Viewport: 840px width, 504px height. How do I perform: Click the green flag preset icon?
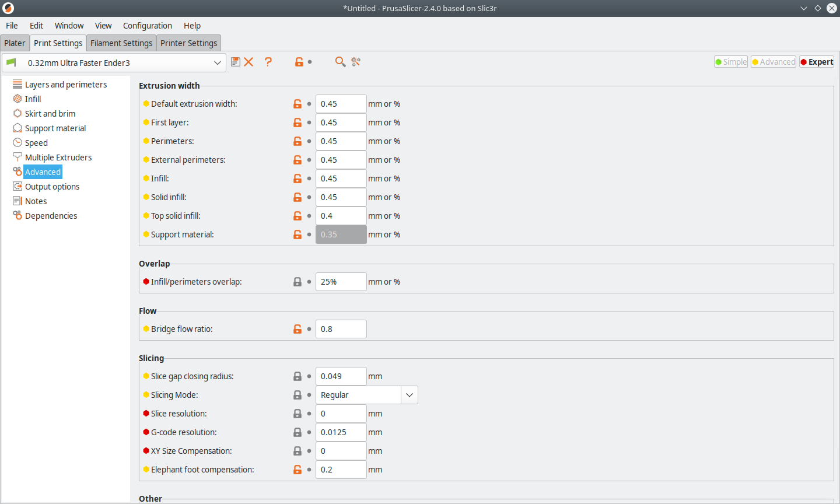pyautogui.click(x=11, y=62)
